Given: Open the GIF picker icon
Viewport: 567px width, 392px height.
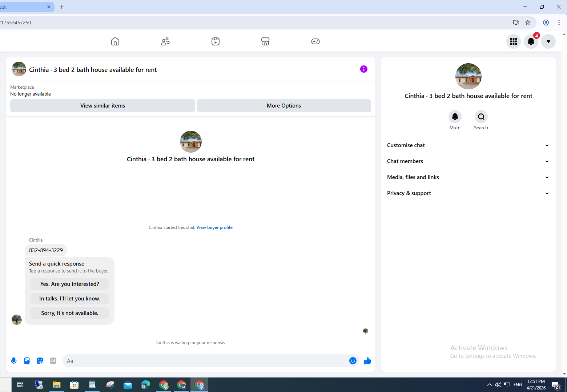Looking at the screenshot, I should [53, 361].
